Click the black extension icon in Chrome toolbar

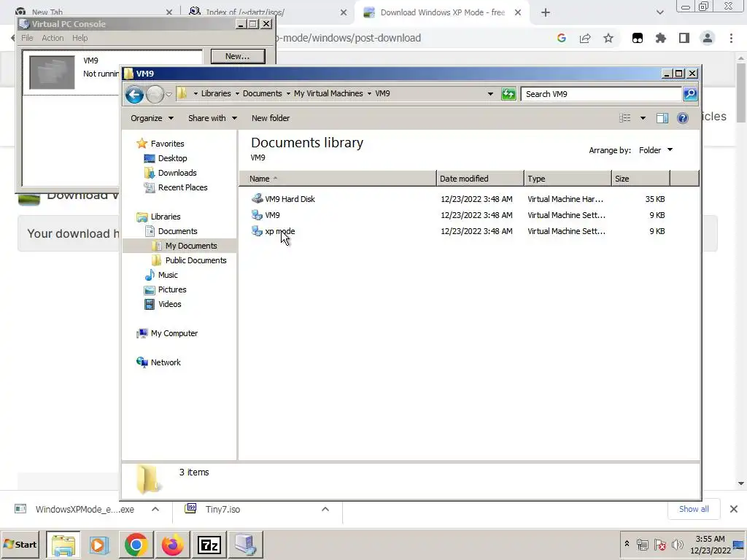638,38
